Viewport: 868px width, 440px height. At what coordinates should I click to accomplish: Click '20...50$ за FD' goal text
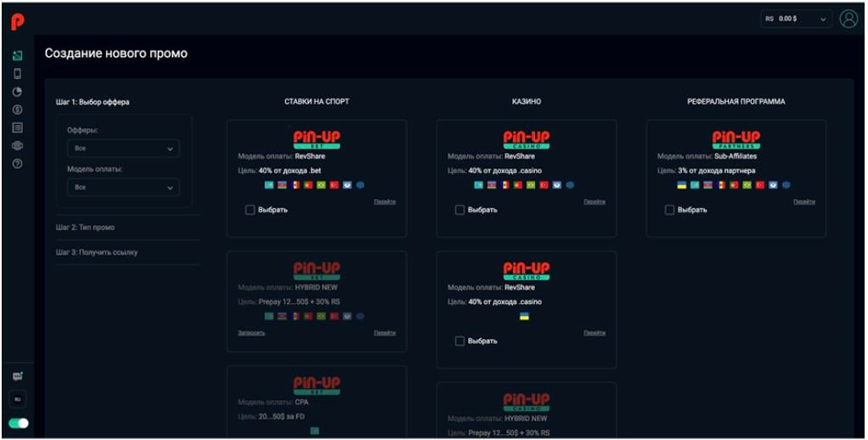281,416
